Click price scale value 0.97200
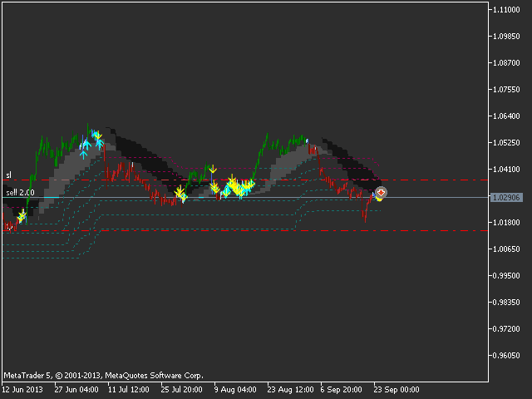Viewport: 532px width, 399px height. point(506,329)
